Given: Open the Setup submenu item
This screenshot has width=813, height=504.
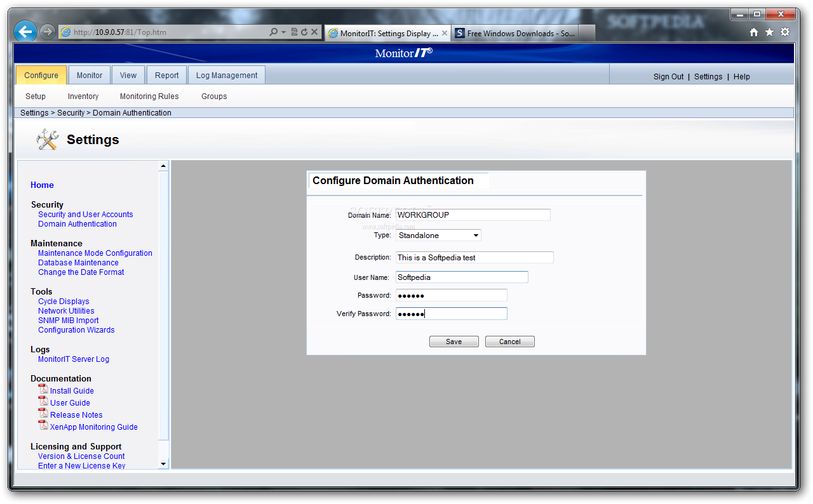Looking at the screenshot, I should pyautogui.click(x=36, y=96).
